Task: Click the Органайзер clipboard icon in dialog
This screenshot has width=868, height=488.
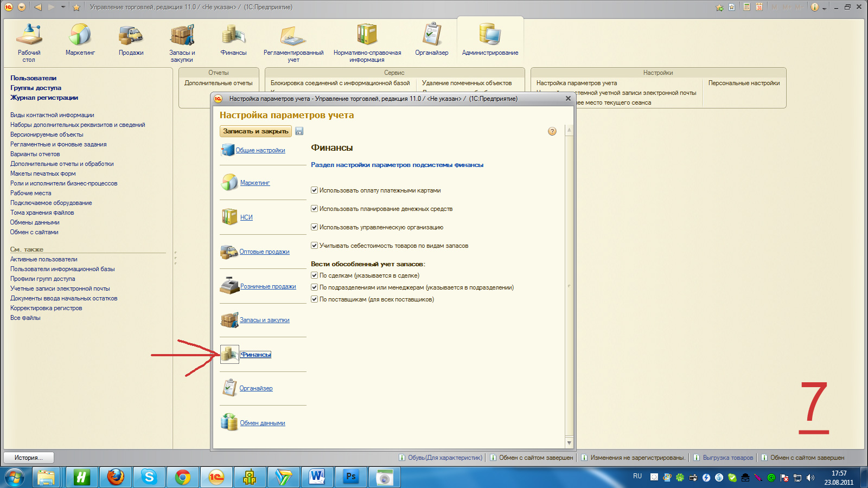Action: pos(229,388)
